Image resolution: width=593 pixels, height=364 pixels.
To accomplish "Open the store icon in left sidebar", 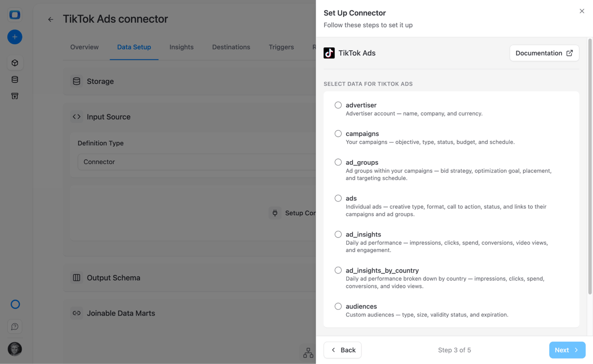I will click(15, 96).
